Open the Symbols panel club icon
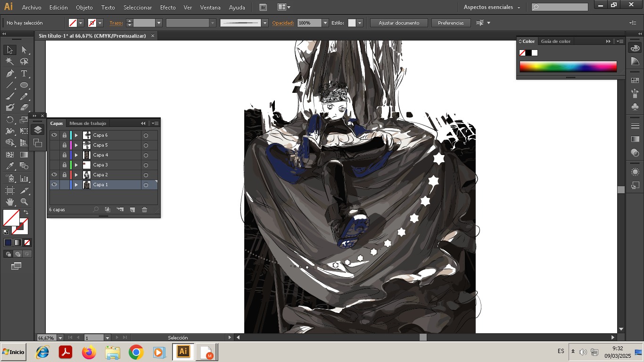 [635, 107]
